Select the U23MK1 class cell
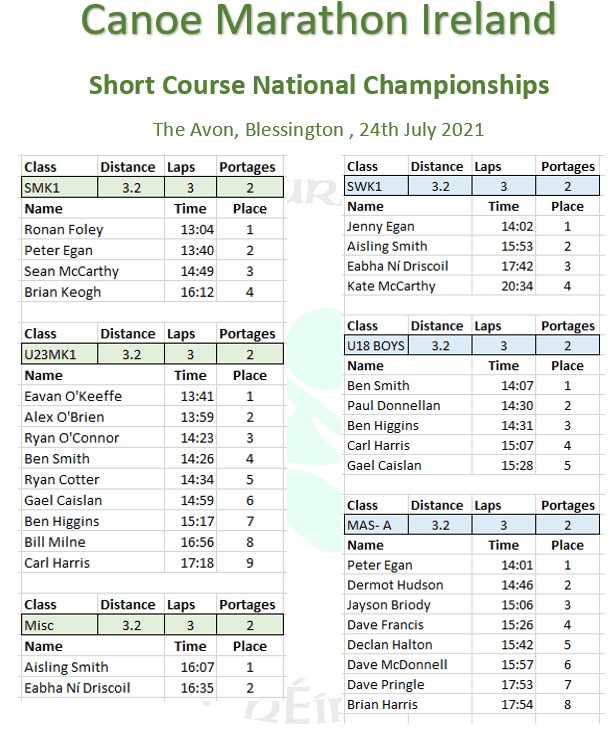This screenshot has width=611, height=730. [59, 354]
